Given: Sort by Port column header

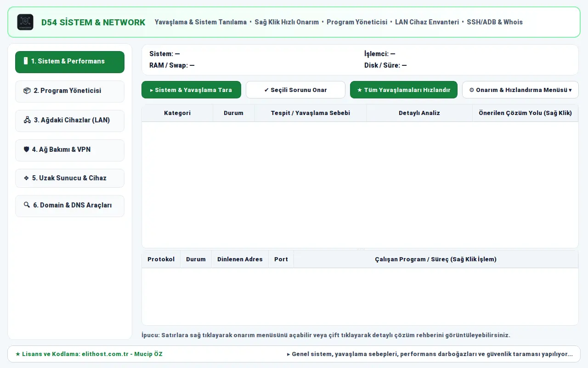Looking at the screenshot, I should point(281,259).
